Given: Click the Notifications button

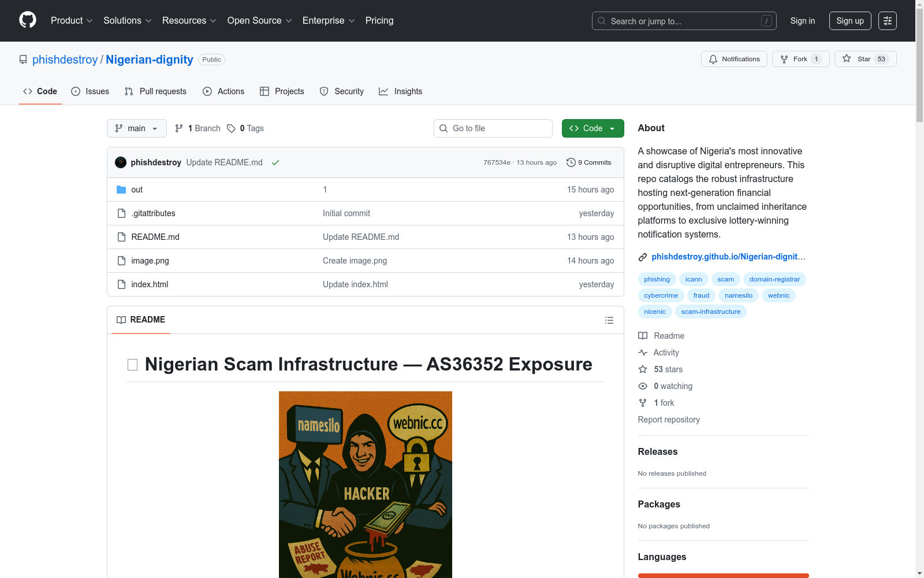Looking at the screenshot, I should (x=734, y=59).
